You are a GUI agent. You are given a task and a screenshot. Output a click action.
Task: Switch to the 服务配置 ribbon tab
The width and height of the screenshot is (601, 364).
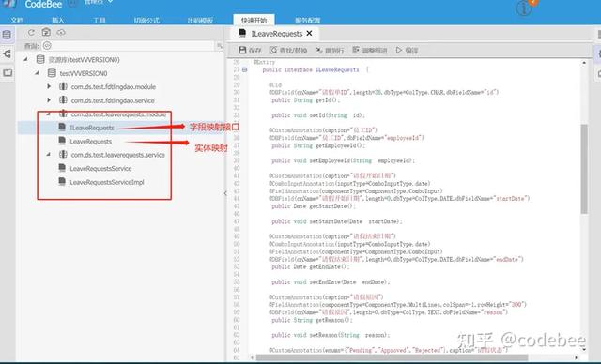click(307, 20)
